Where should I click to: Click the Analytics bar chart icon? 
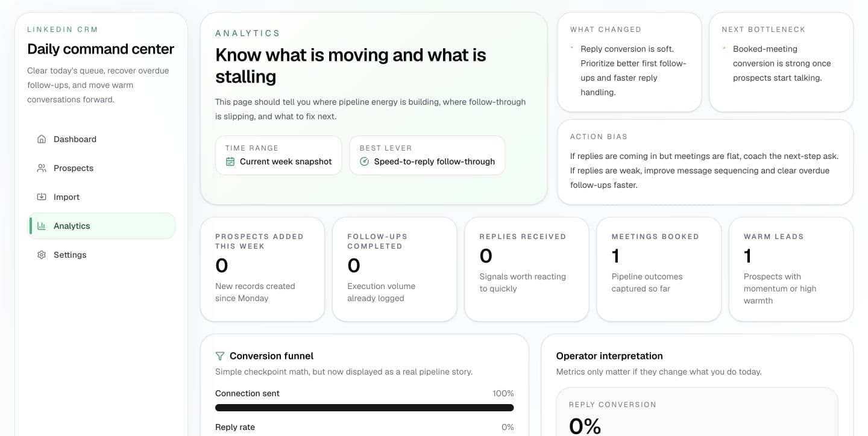(42, 226)
